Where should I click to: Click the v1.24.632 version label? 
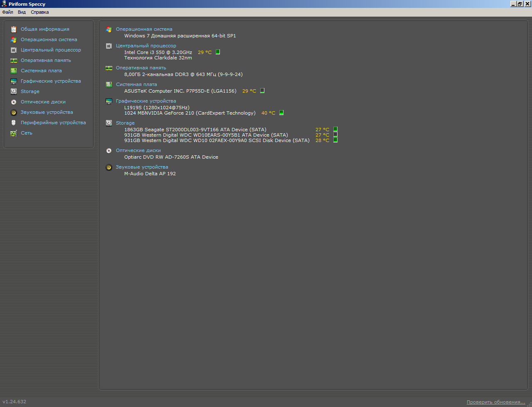[15, 402]
